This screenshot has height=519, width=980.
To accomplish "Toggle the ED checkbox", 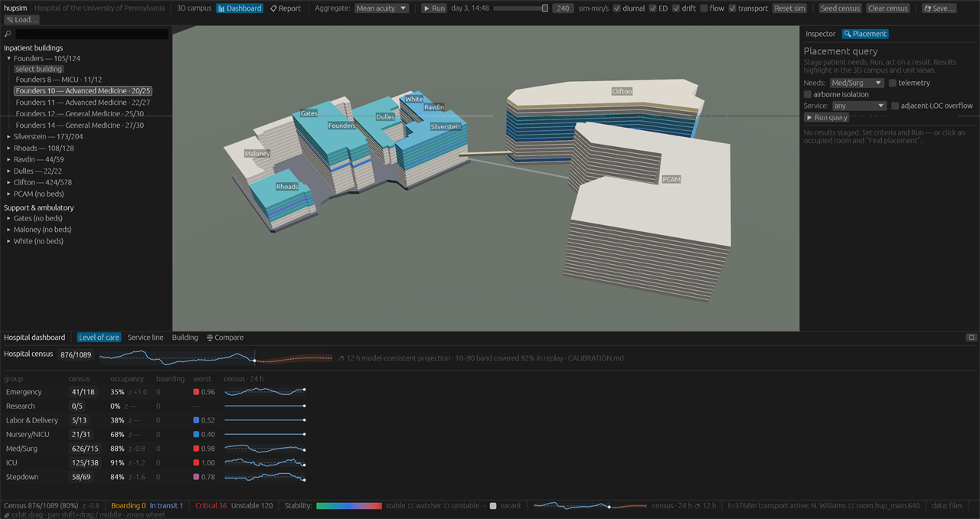I will pos(652,8).
